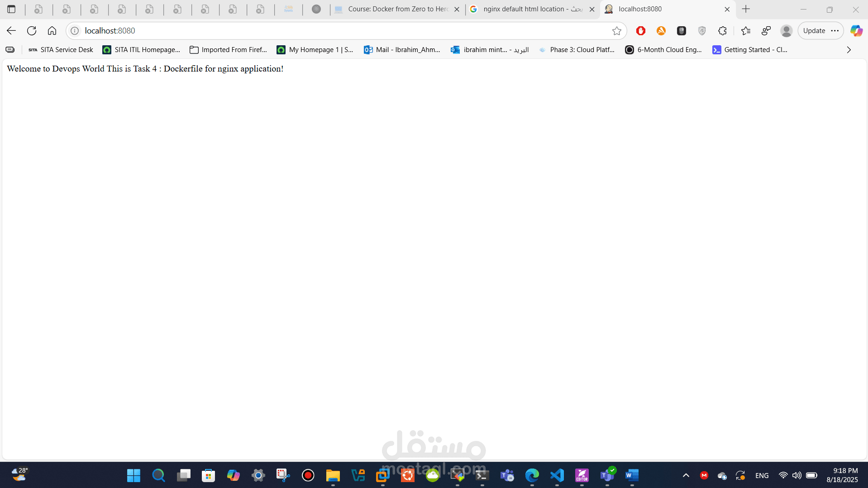Click the Update button
The image size is (868, 488).
(x=814, y=31)
